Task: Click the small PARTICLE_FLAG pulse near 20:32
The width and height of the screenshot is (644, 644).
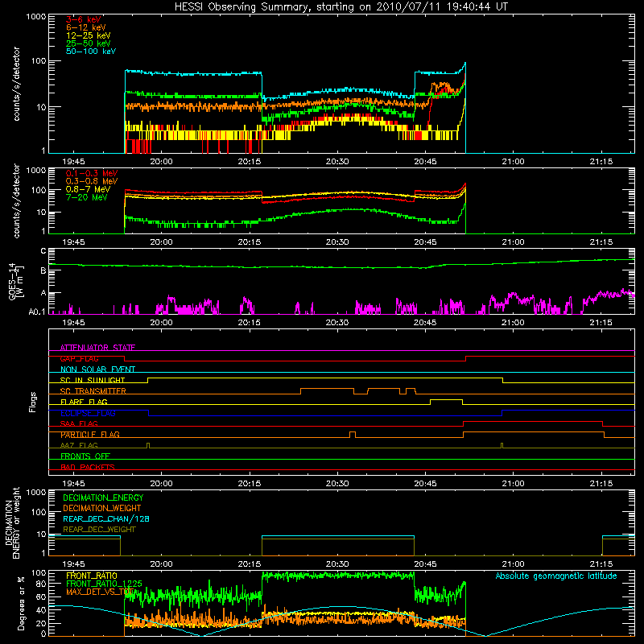Action: coord(353,432)
